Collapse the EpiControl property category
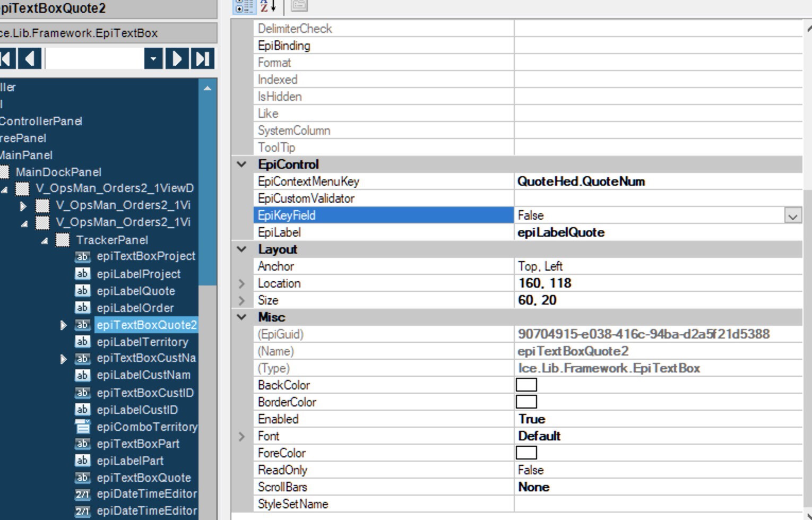812x520 pixels. point(241,164)
